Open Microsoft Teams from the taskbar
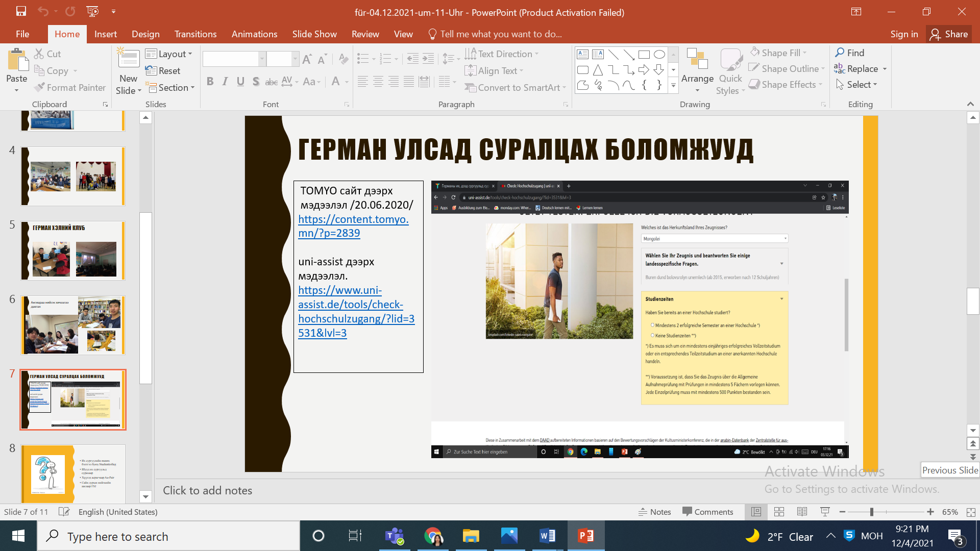This screenshot has width=980, height=551. (x=395, y=536)
